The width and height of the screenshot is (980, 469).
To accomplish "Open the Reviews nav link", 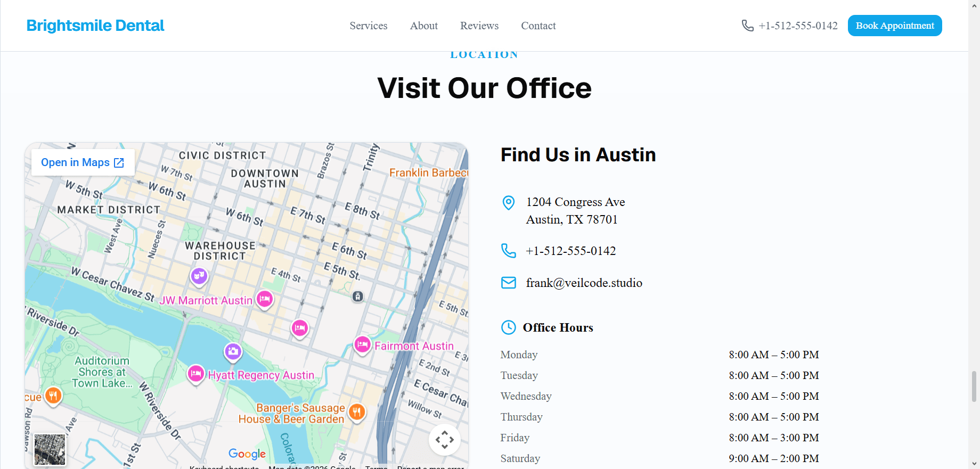I will point(479,26).
